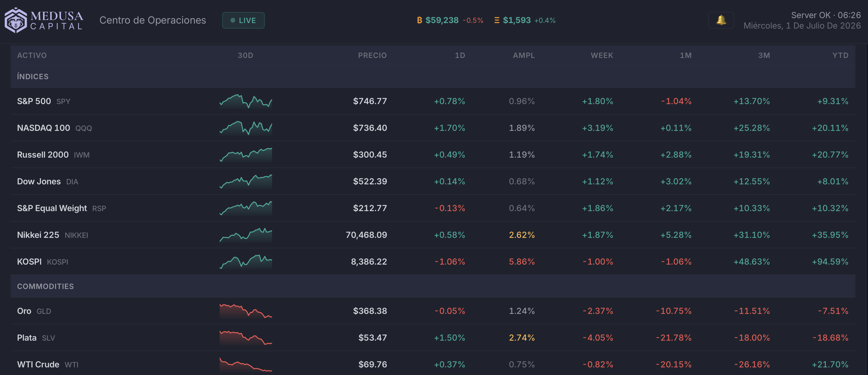Open the NASDAQ 100 sparkline chart
The height and width of the screenshot is (375, 868).
coord(246,128)
